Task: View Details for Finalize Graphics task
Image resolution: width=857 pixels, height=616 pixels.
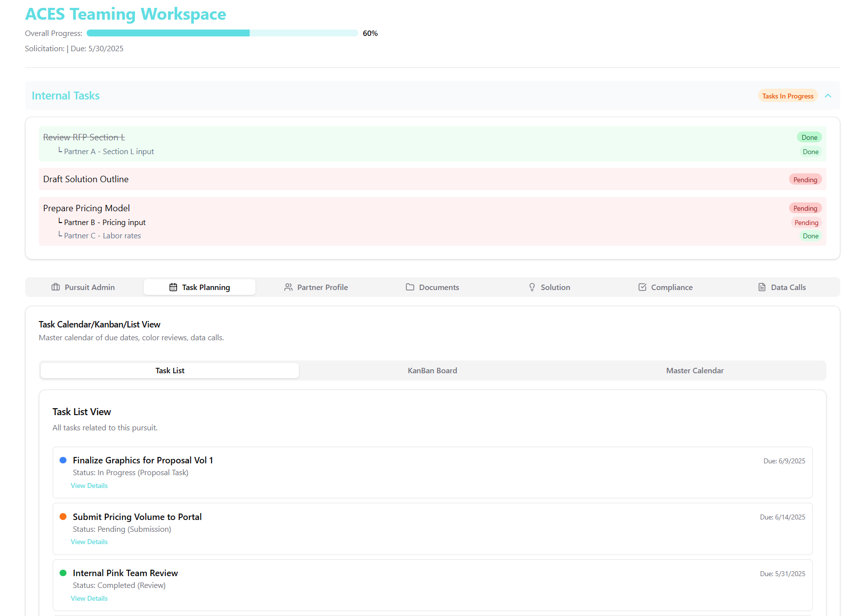Action: pos(89,486)
